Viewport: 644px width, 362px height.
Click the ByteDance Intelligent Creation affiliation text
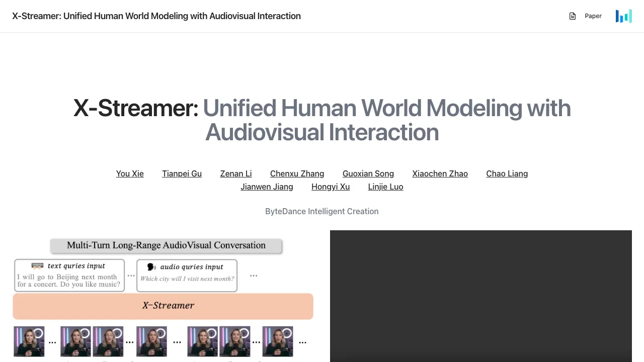coord(321,211)
